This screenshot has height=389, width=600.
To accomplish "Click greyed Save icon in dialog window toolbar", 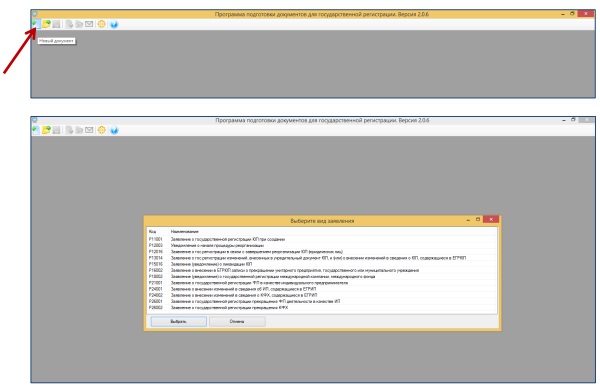I will (x=56, y=130).
